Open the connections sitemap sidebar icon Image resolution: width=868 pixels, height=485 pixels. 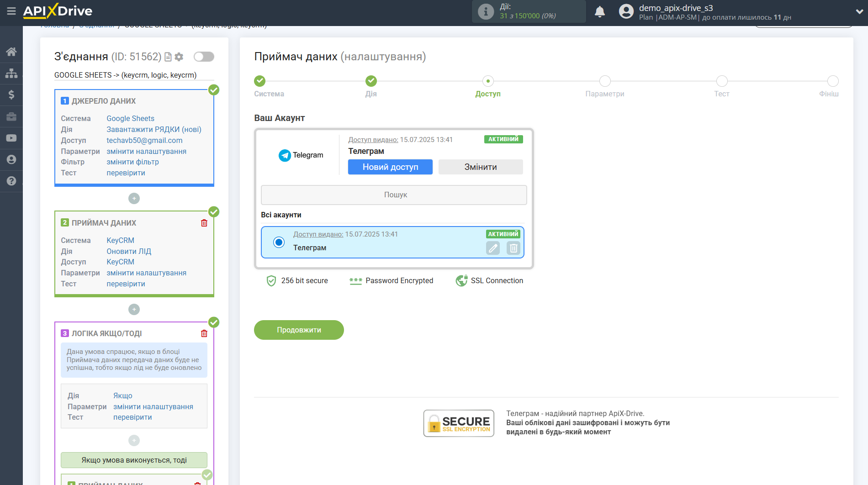point(11,73)
